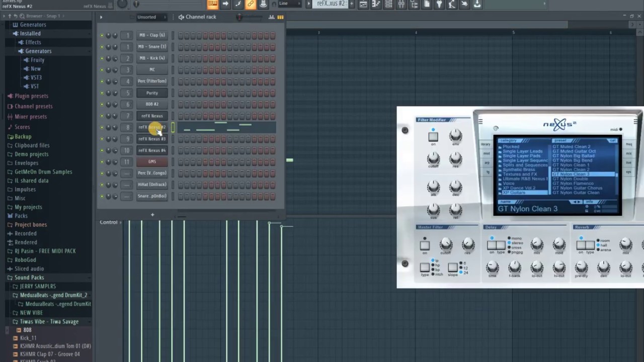Toggle the Master Filter on button
This screenshot has height=362, width=644.
(x=425, y=245)
